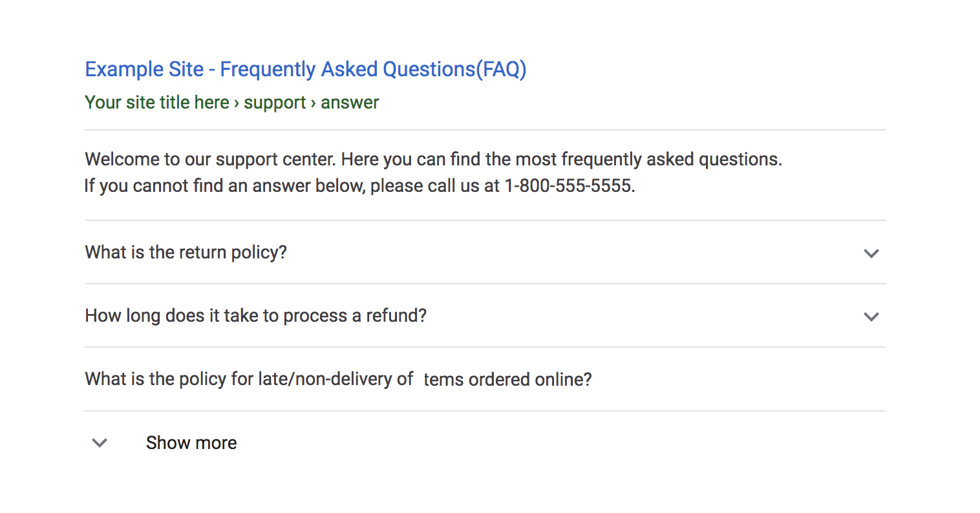
Task: Expand the refund processing question chevron
Action: (871, 317)
